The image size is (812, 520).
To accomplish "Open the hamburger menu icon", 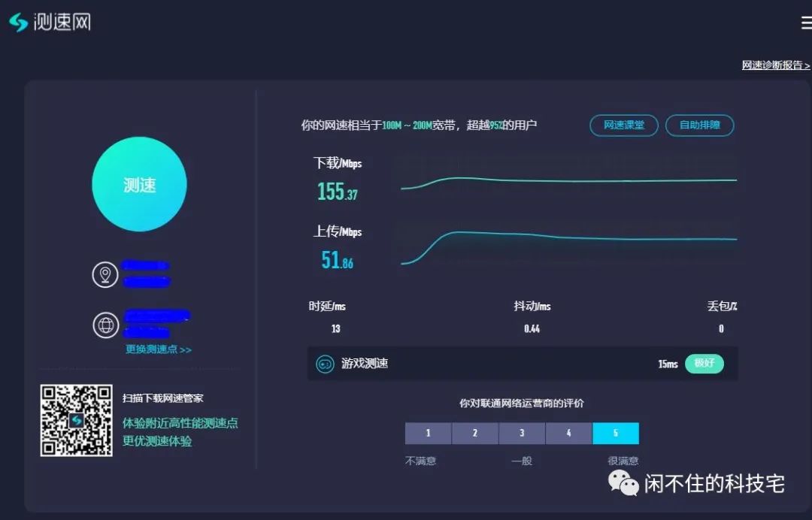I will click(805, 23).
